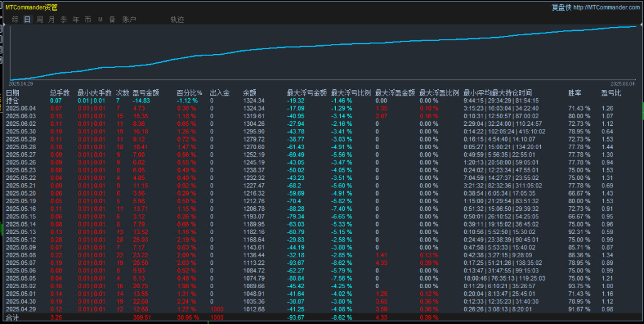The height and width of the screenshot is (324, 644).
Task: Click the 胜率 column header
Action: pyautogui.click(x=575, y=92)
